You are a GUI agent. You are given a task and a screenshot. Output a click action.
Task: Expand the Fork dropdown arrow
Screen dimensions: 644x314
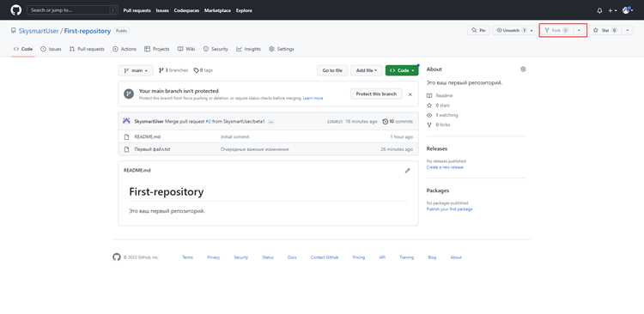click(x=579, y=30)
